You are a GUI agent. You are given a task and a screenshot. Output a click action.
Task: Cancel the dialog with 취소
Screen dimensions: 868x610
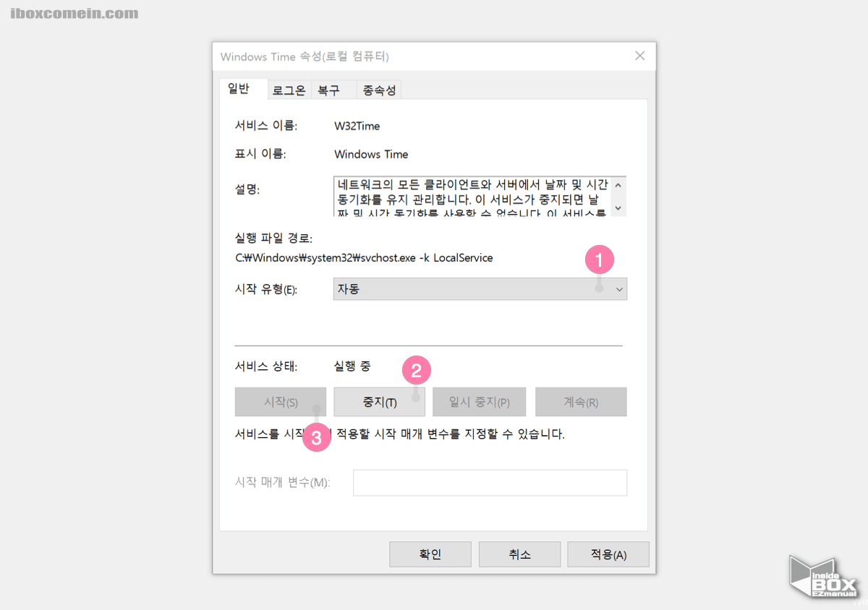[x=519, y=554]
